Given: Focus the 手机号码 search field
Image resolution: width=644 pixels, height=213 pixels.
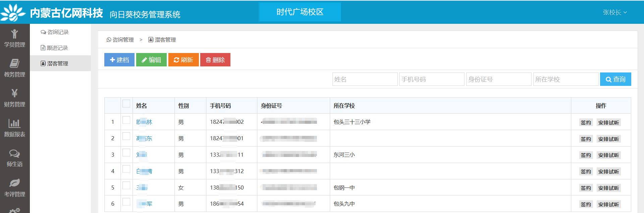Looking at the screenshot, I should click(x=431, y=79).
